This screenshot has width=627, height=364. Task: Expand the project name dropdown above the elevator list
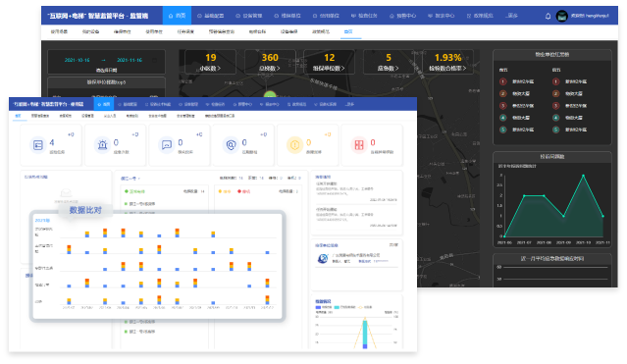(x=131, y=179)
